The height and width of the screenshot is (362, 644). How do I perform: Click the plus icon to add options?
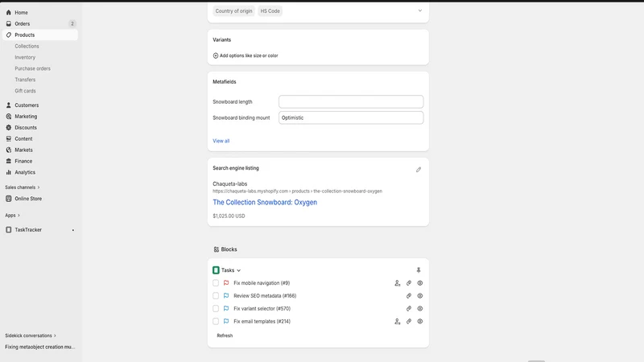[x=216, y=56]
